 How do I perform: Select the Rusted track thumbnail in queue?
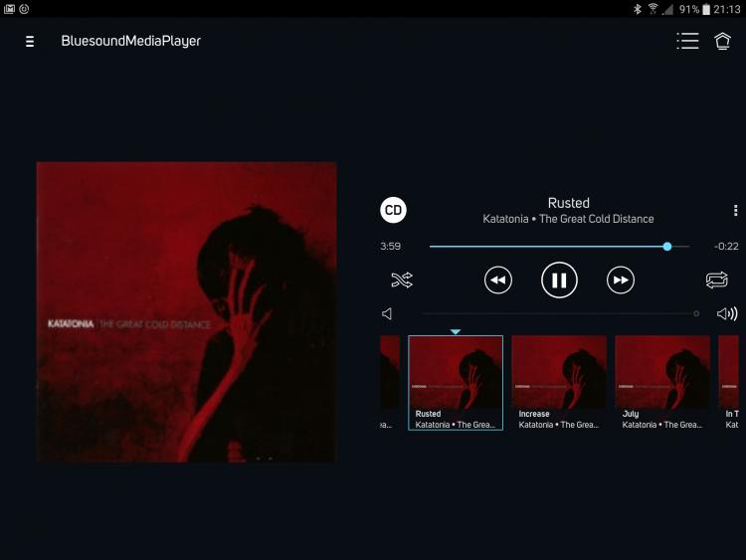click(456, 383)
